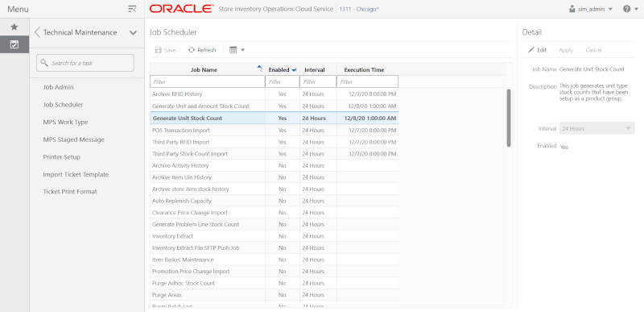Click the Apply button in Detail

tap(566, 50)
